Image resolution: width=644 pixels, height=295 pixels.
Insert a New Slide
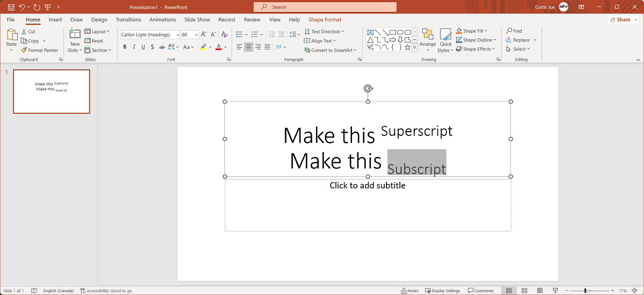coord(75,35)
